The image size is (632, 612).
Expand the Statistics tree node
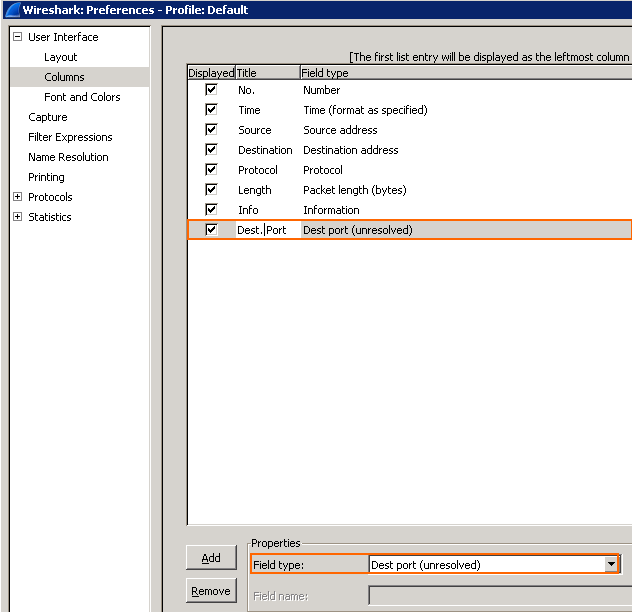click(x=17, y=216)
